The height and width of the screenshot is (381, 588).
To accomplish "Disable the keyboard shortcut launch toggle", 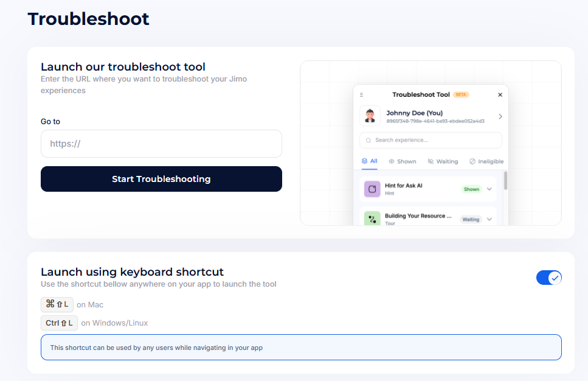I will pos(548,278).
